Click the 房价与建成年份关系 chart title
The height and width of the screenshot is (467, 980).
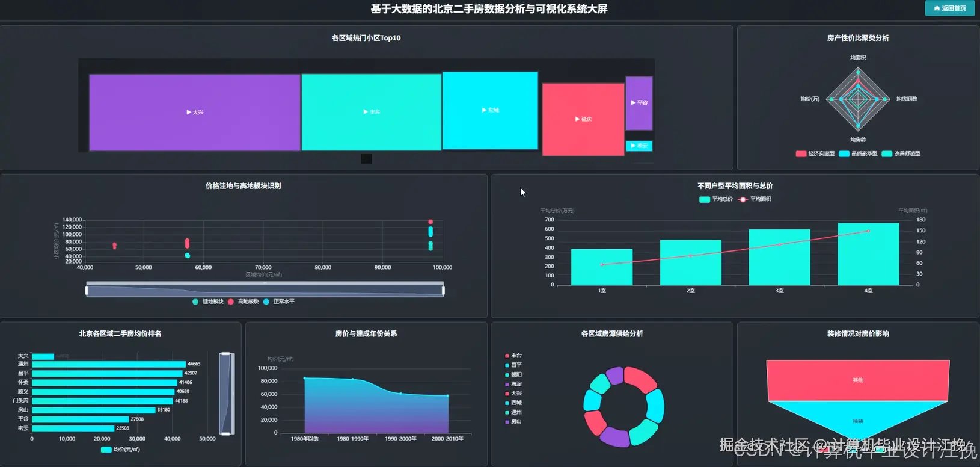[x=366, y=334]
